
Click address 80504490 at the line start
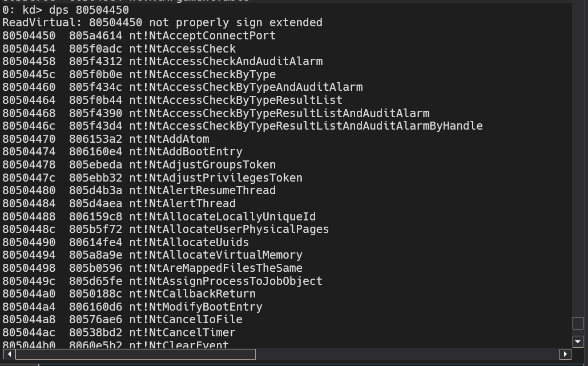[29, 242]
